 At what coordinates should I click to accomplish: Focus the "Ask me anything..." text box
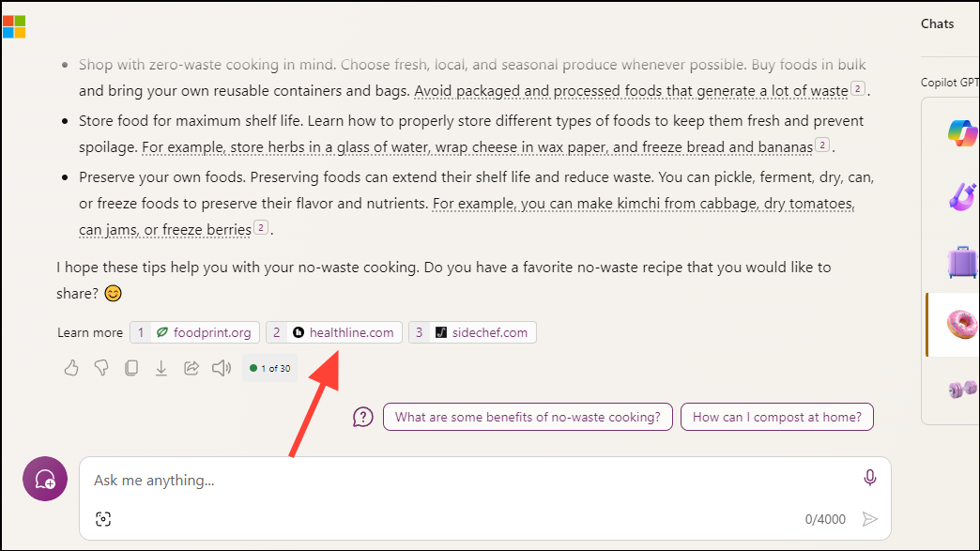pos(475,480)
